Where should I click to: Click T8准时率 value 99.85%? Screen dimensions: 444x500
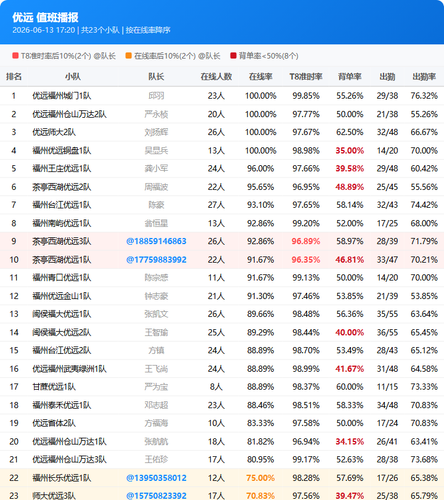(306, 96)
